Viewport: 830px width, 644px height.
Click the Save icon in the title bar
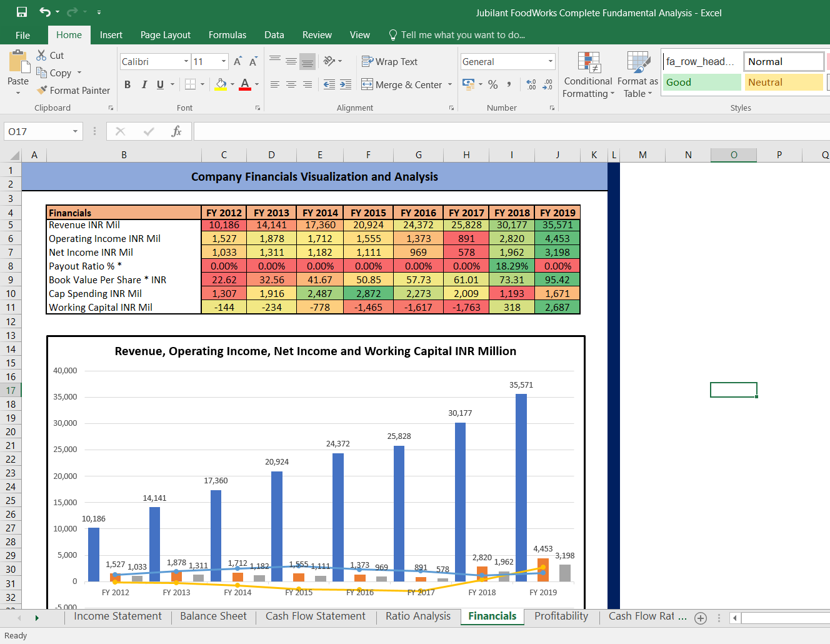(22, 12)
